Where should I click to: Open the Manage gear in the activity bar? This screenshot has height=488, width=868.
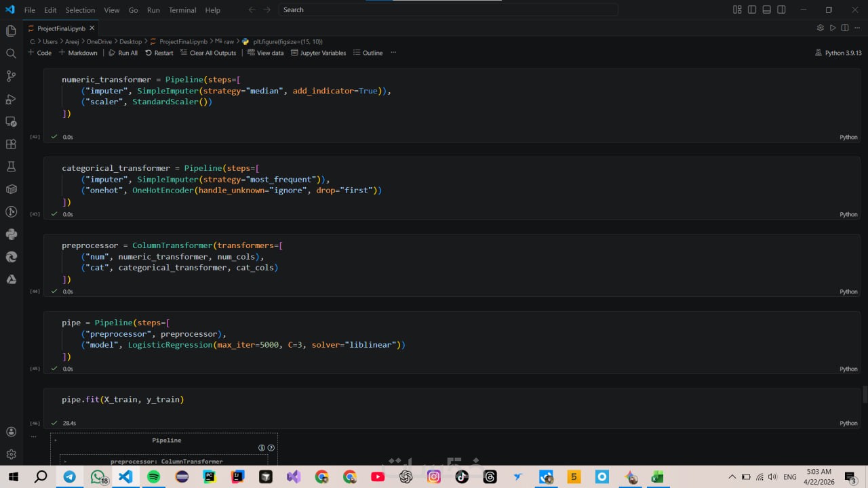(x=11, y=454)
